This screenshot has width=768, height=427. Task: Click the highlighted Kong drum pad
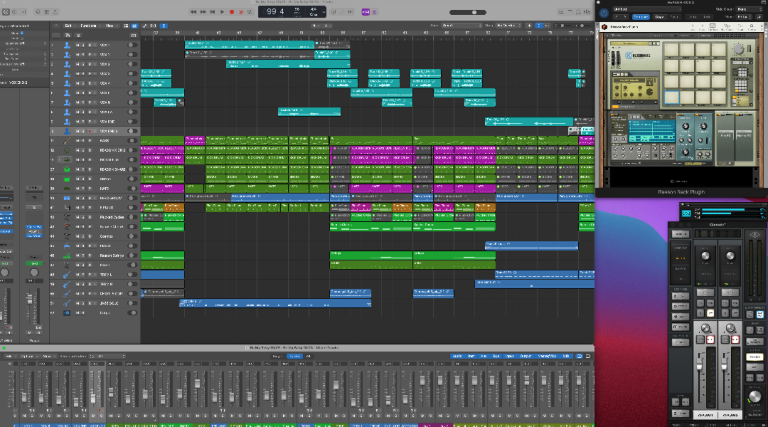coord(671,97)
